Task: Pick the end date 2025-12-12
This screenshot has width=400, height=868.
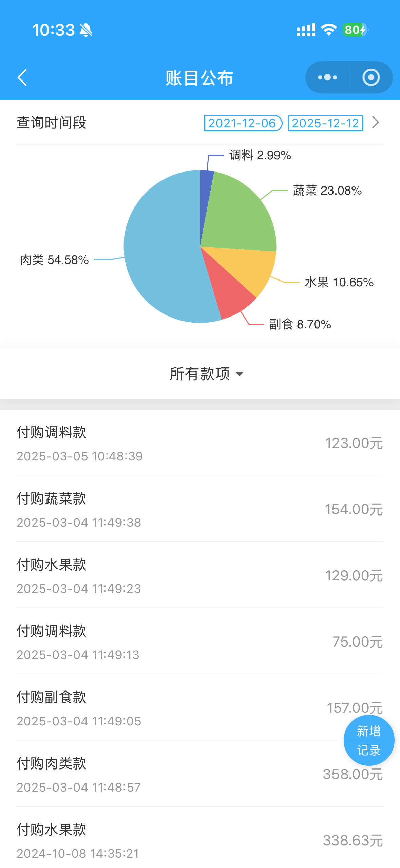Action: [x=325, y=123]
